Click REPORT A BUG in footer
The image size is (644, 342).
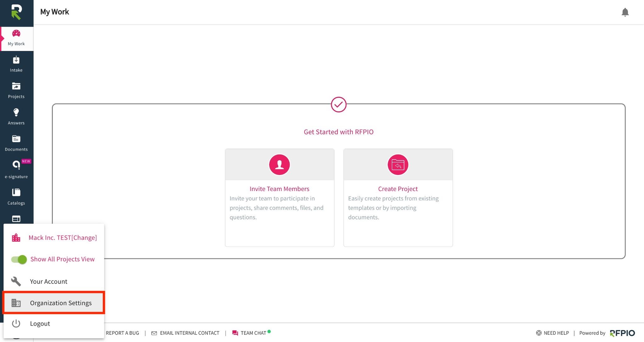(x=122, y=333)
